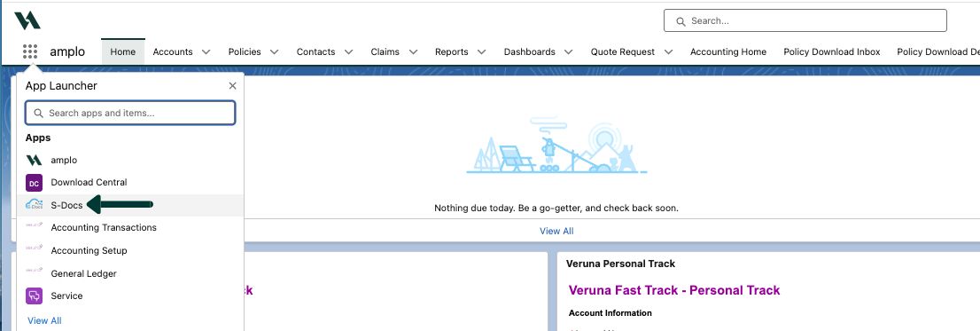Open the Policies tab
The image size is (980, 331).
245,52
